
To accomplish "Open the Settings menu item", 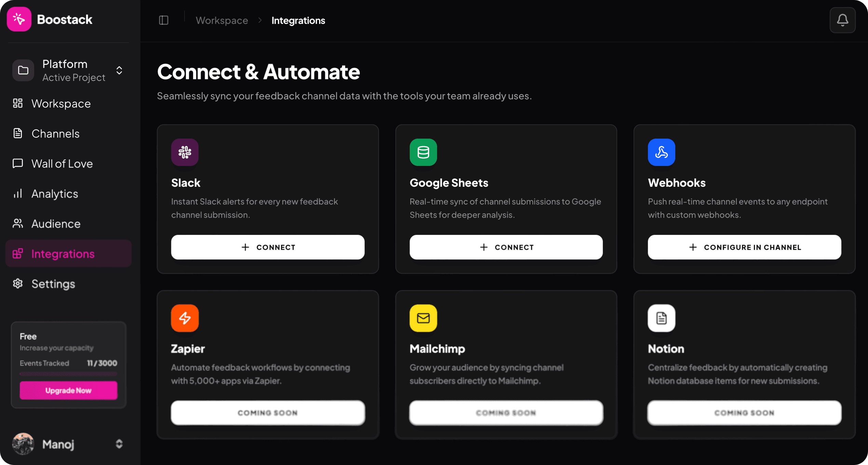I will [x=53, y=283].
